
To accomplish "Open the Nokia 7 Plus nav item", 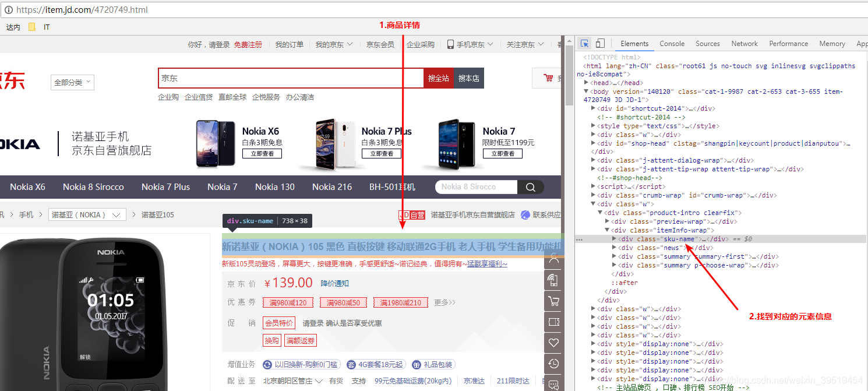I will coord(165,187).
